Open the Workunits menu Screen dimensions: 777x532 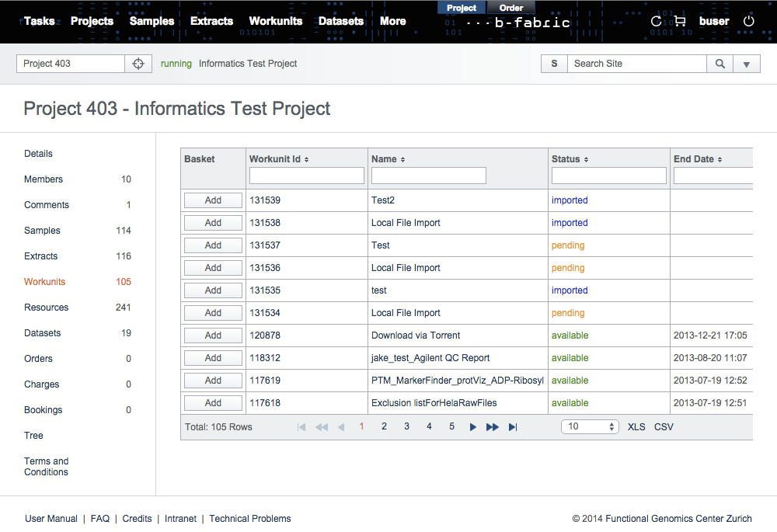[276, 21]
